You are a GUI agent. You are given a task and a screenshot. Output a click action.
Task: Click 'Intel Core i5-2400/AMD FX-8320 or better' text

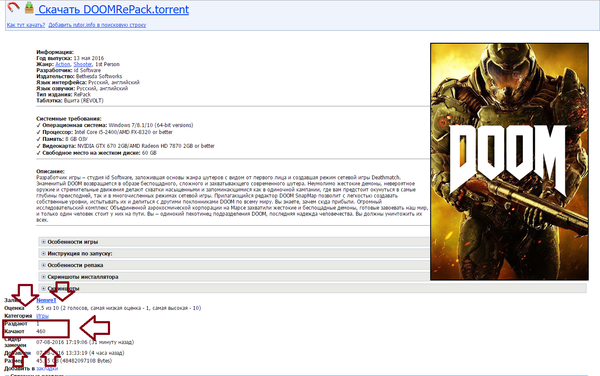tap(123, 132)
